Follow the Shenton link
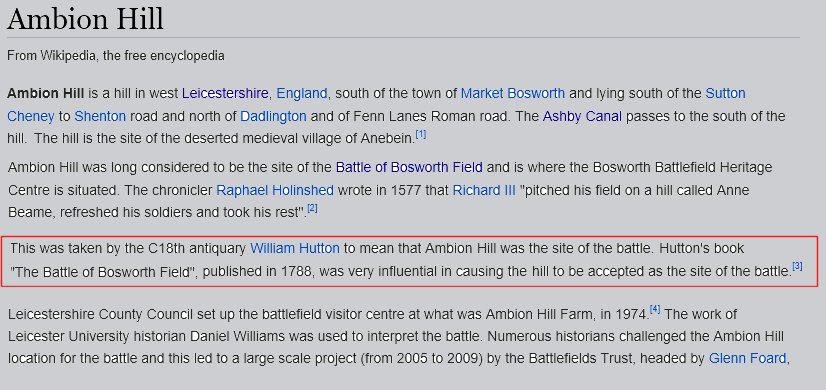The width and height of the screenshot is (826, 390). click(100, 116)
